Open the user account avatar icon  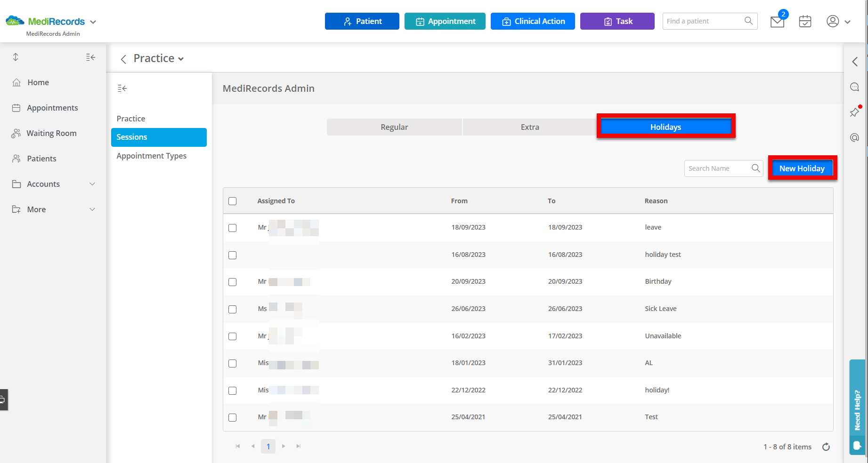pos(833,21)
